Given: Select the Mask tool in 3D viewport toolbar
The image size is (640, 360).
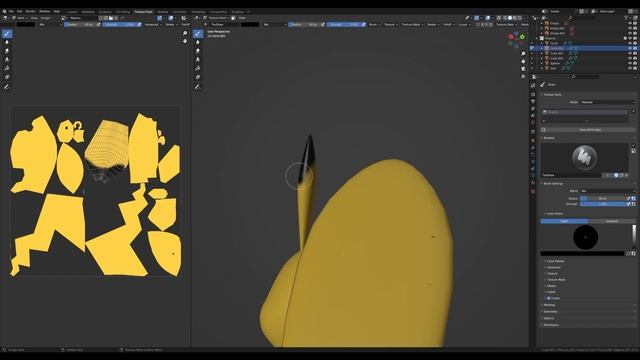Looking at the screenshot, I should click(198, 77).
